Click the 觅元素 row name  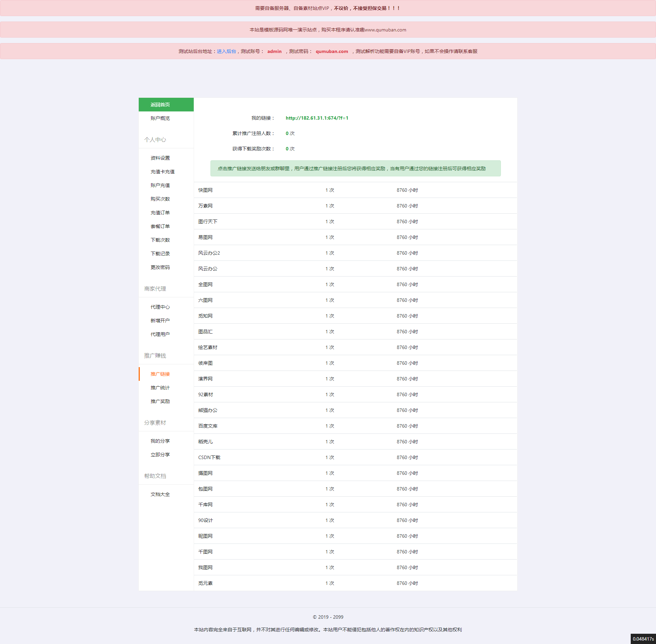(x=205, y=583)
